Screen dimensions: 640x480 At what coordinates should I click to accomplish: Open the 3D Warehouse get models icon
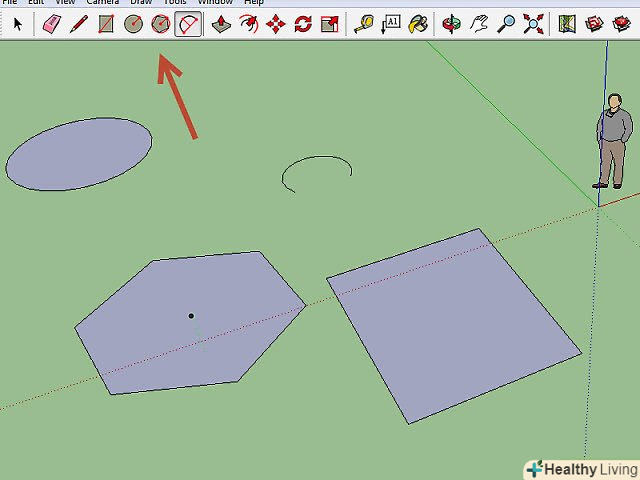594,24
